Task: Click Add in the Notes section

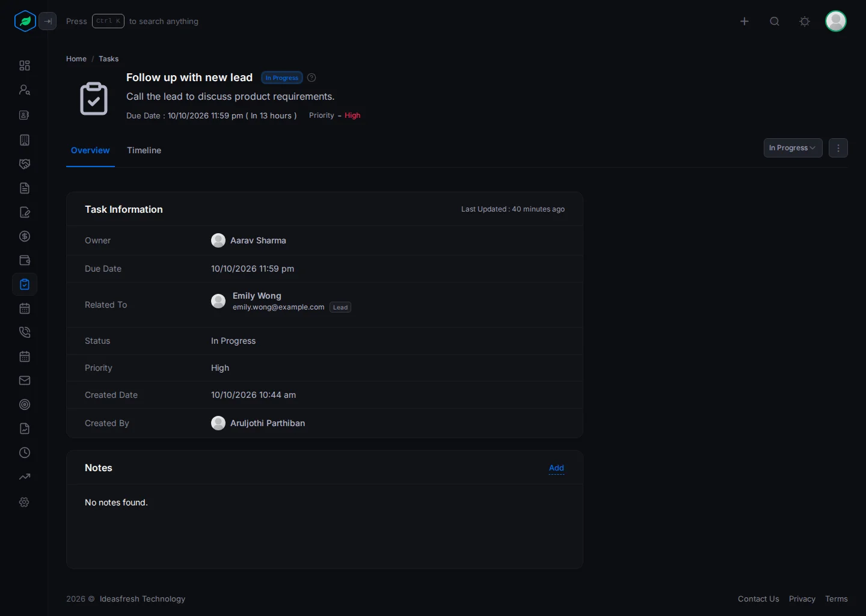Action: 557,468
